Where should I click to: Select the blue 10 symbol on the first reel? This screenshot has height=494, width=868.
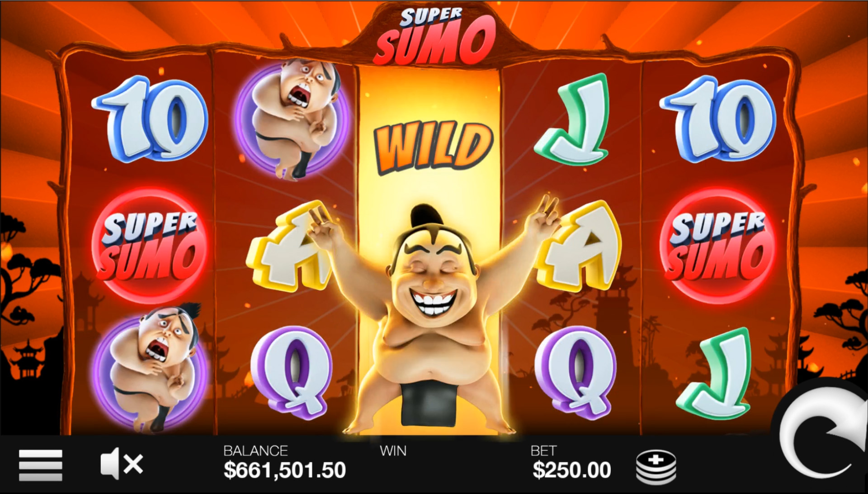[150, 119]
